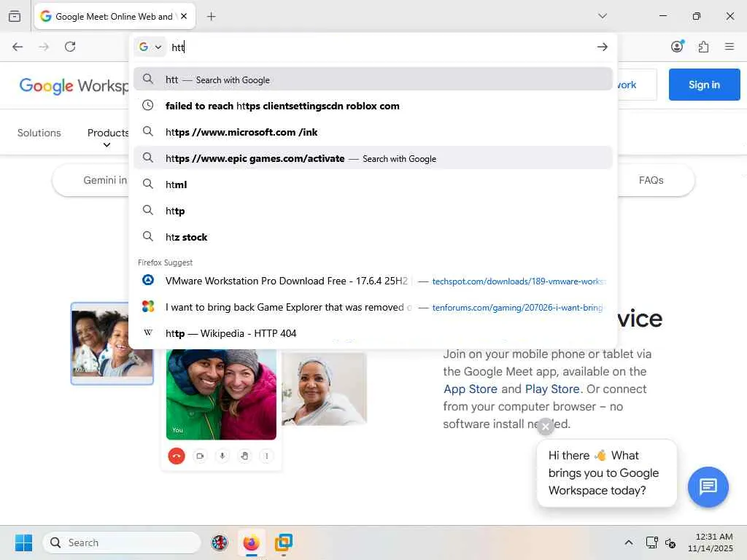Viewport: 747px width, 560px height.
Task: Select the FAQs pill tab
Action: coord(651,180)
